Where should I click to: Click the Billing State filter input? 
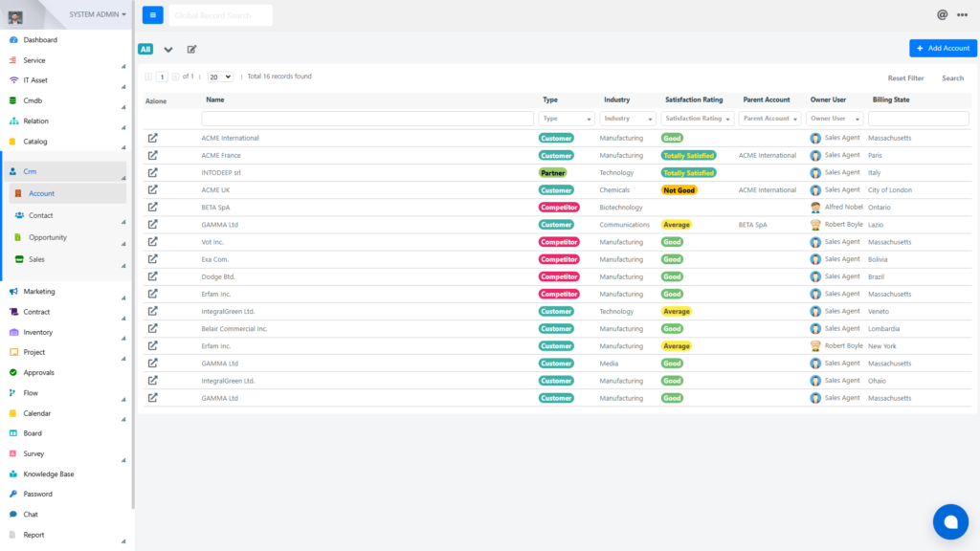click(x=918, y=119)
